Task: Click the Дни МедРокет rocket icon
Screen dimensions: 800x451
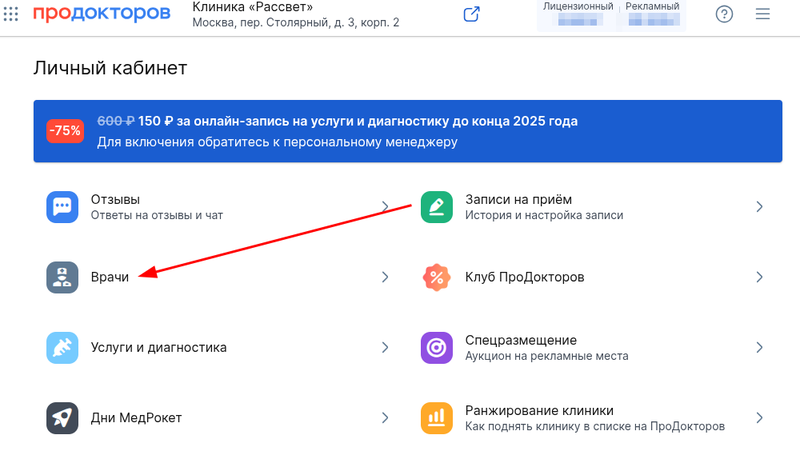Action: [62, 417]
